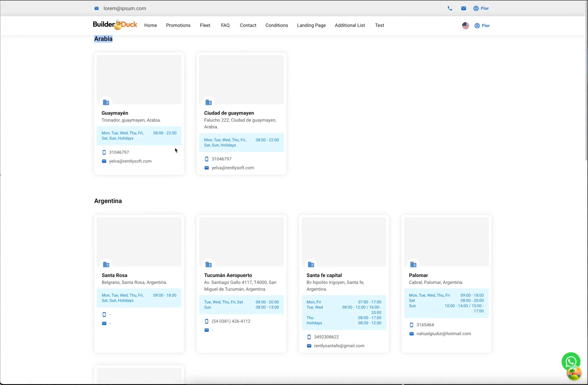
Task: Open the Flor user menu in navbar
Action: (482, 26)
